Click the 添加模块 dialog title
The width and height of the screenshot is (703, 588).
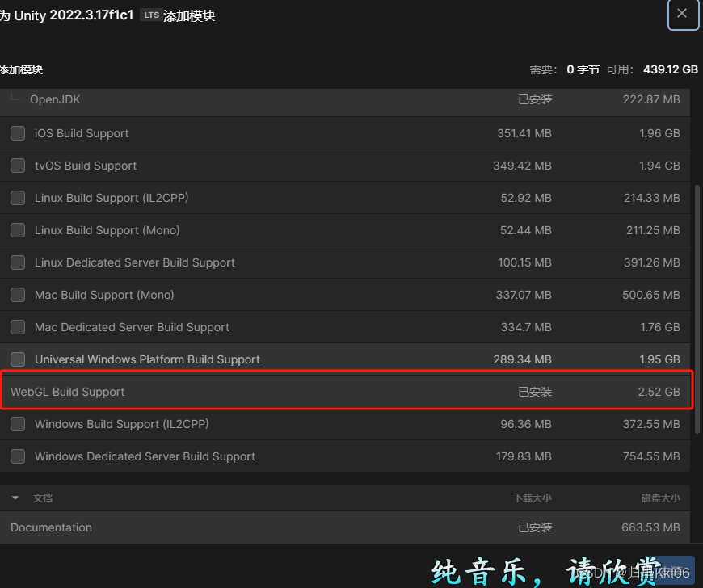click(22, 69)
